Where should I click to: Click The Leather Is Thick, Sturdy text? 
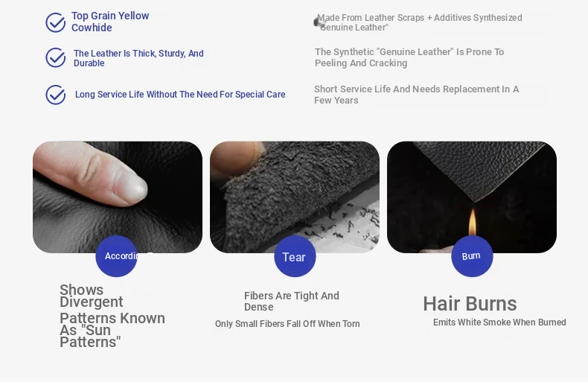click(138, 58)
